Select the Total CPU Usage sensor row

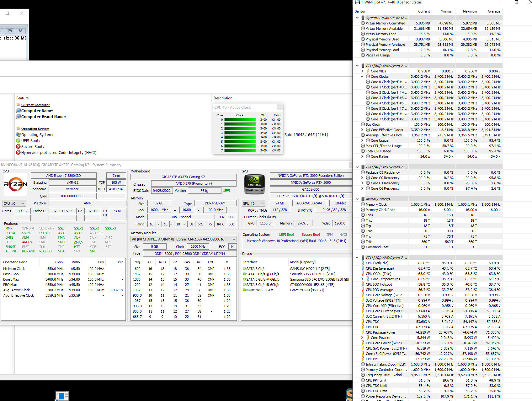pyautogui.click(x=428, y=151)
